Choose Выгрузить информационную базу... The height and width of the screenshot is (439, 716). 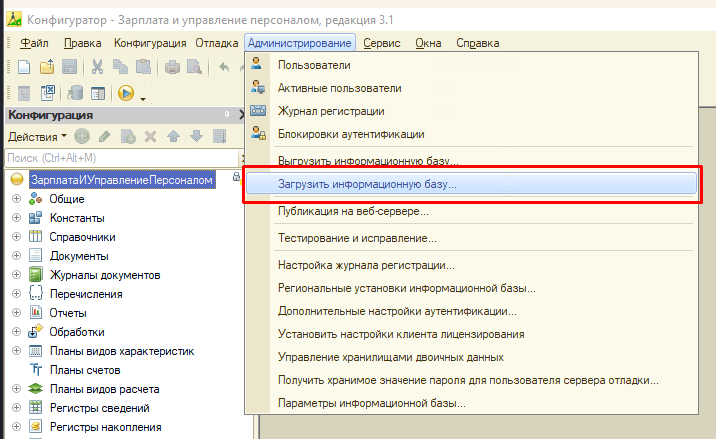(x=471, y=161)
